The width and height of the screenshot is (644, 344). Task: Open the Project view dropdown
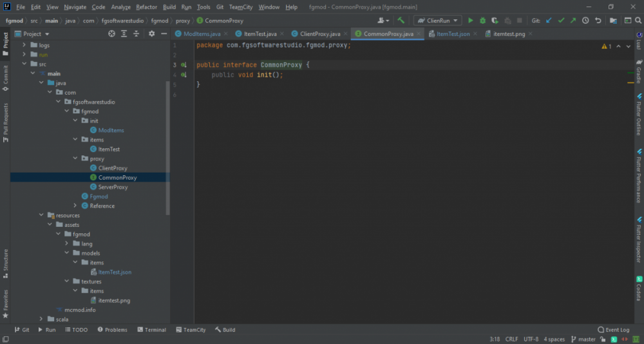(32, 34)
